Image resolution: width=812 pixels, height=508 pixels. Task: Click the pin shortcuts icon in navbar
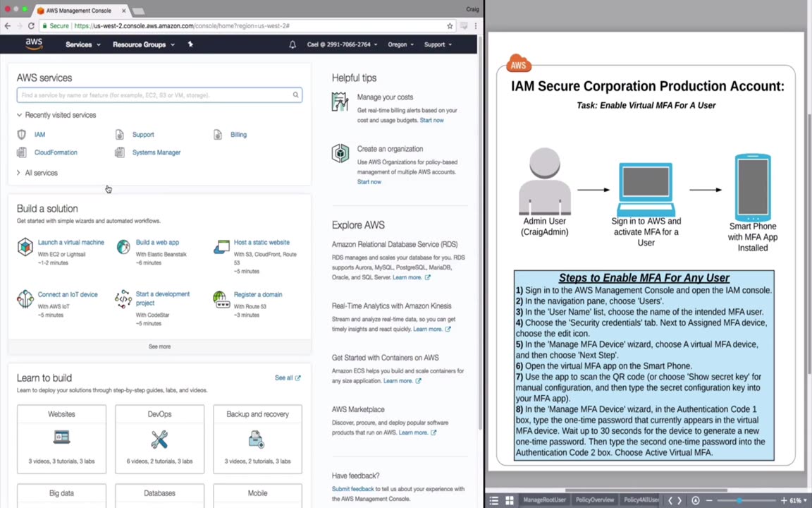point(190,44)
